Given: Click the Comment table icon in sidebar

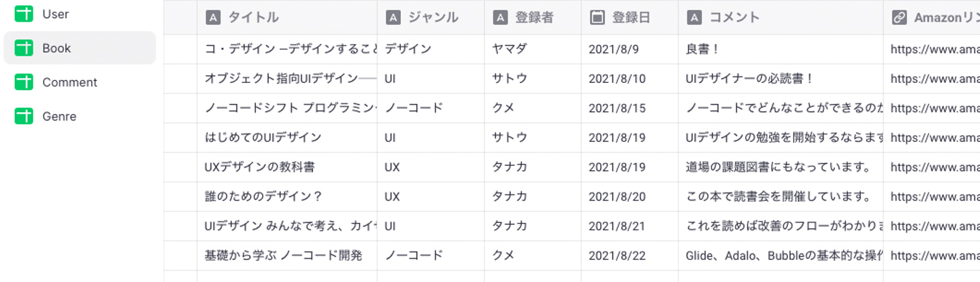Looking at the screenshot, I should [x=24, y=82].
